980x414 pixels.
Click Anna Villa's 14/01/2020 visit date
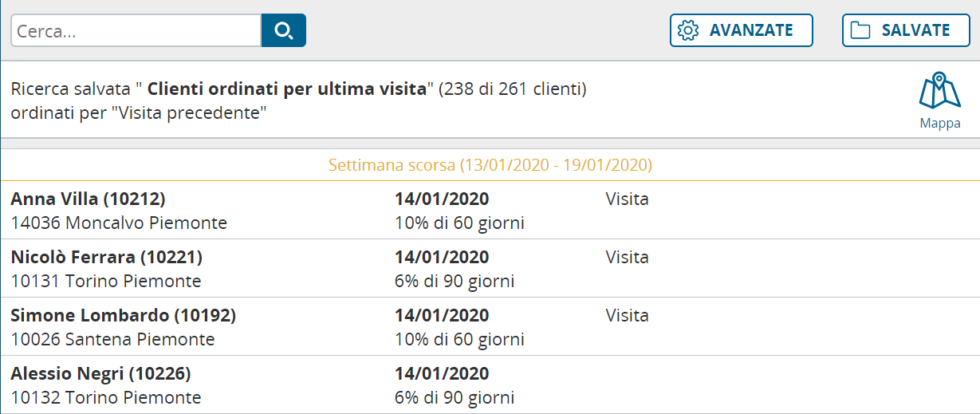442,199
